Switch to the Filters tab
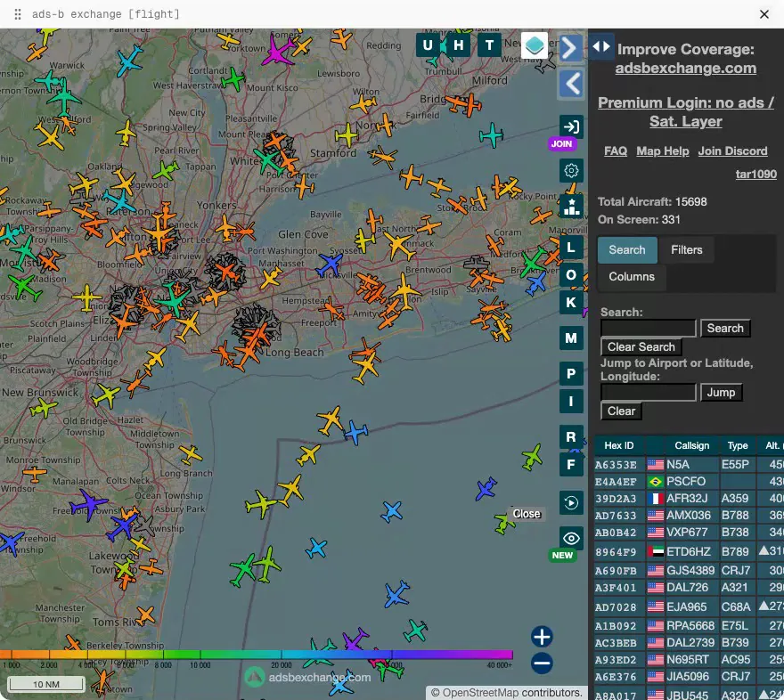 pos(687,250)
